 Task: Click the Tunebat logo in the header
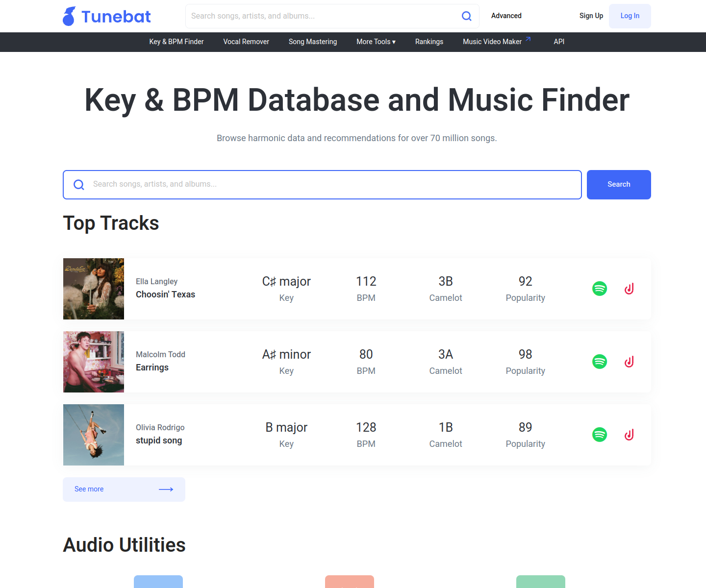107,16
